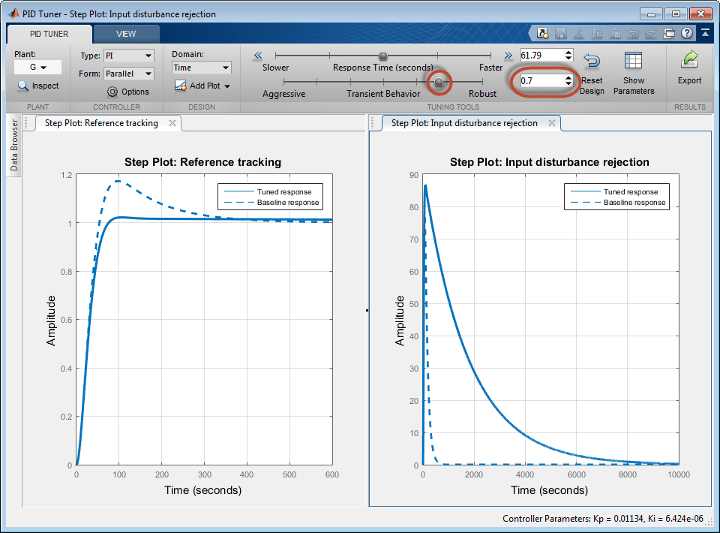Collapse the toolstrip with the up-arrow icon
The image size is (720, 533).
click(x=705, y=33)
